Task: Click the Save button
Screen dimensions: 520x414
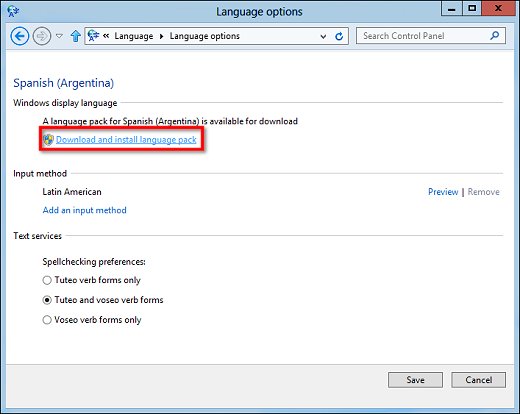Action: (x=415, y=380)
